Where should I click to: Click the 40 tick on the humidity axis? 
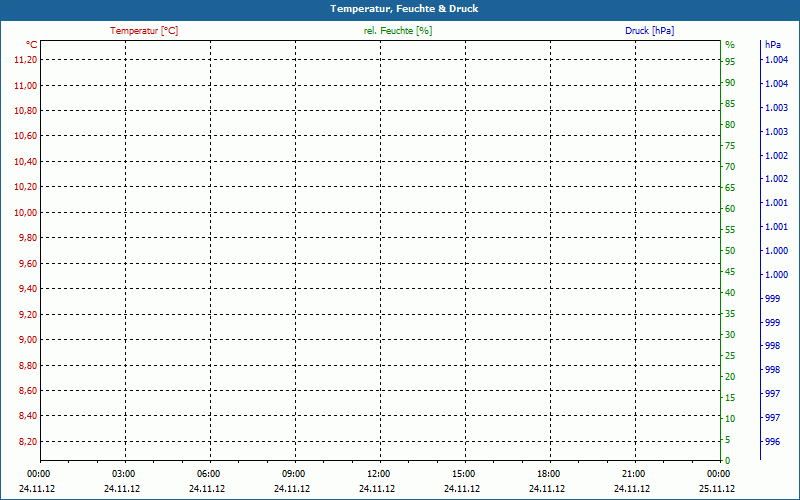pos(730,292)
